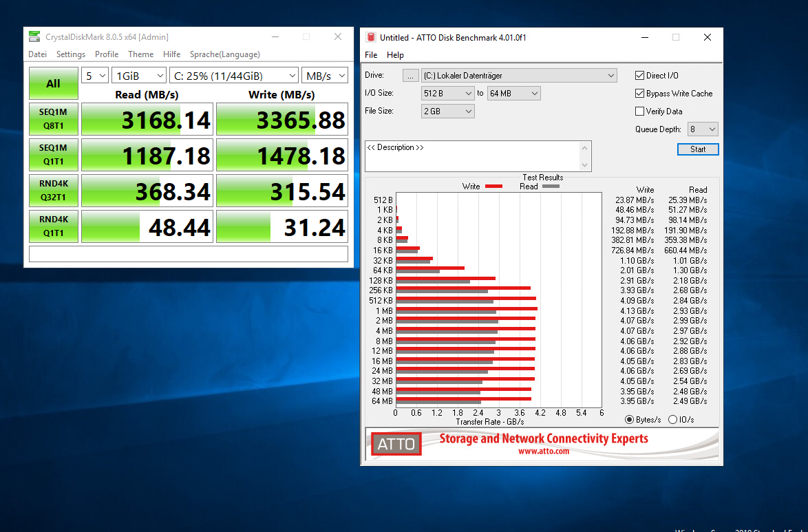Viewport: 808px width, 532px height.
Task: Click 1 MB write result 4.13 GB/s
Action: click(x=637, y=311)
